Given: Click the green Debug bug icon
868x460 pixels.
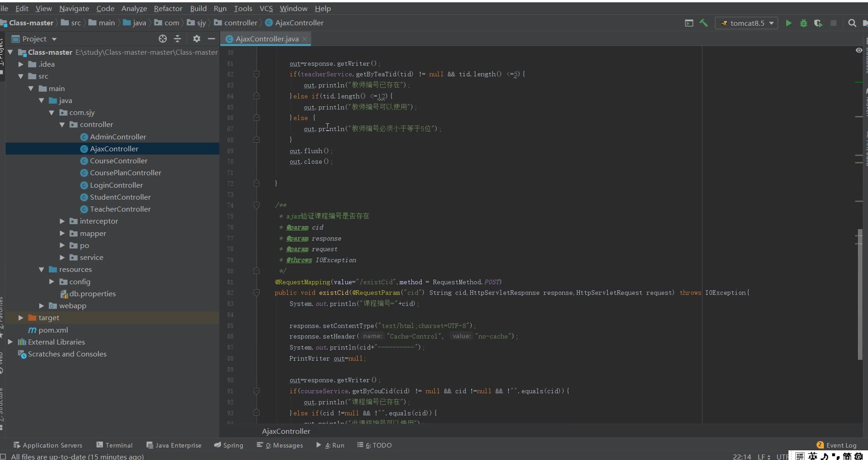Looking at the screenshot, I should tap(804, 23).
